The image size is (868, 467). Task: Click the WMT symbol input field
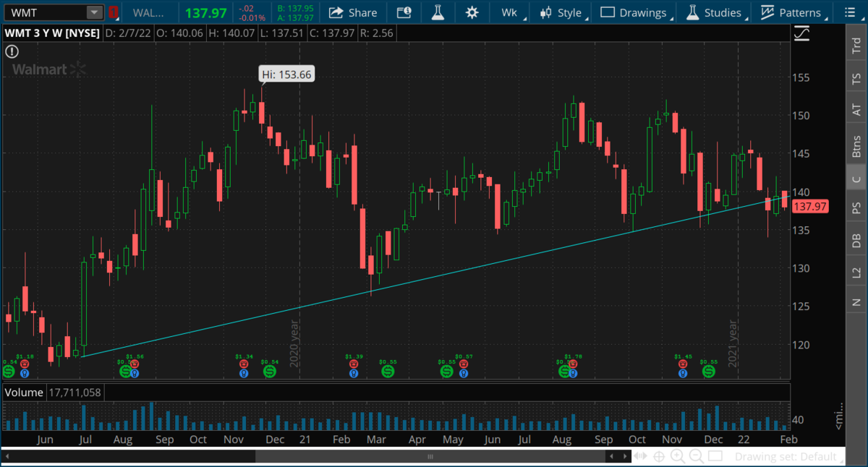[46, 12]
